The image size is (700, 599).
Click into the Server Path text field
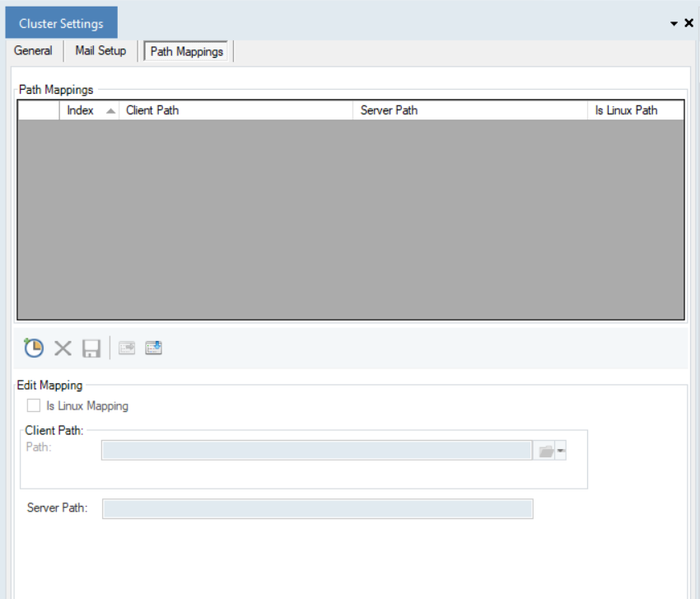click(x=317, y=508)
